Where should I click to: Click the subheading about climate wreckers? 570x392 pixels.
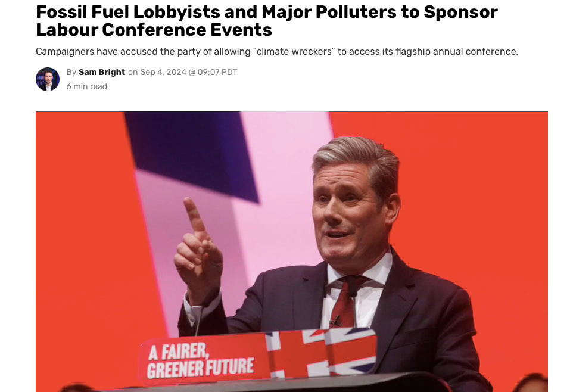pos(276,52)
